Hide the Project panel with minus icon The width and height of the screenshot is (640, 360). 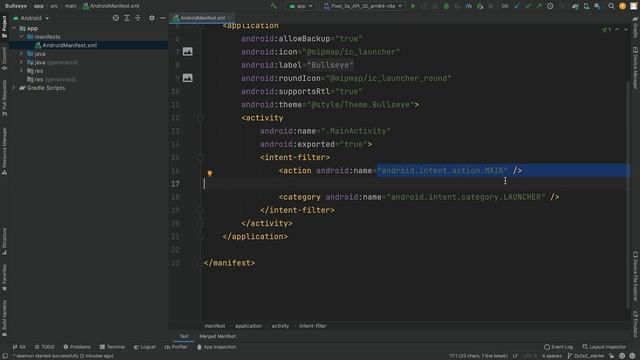click(163, 18)
